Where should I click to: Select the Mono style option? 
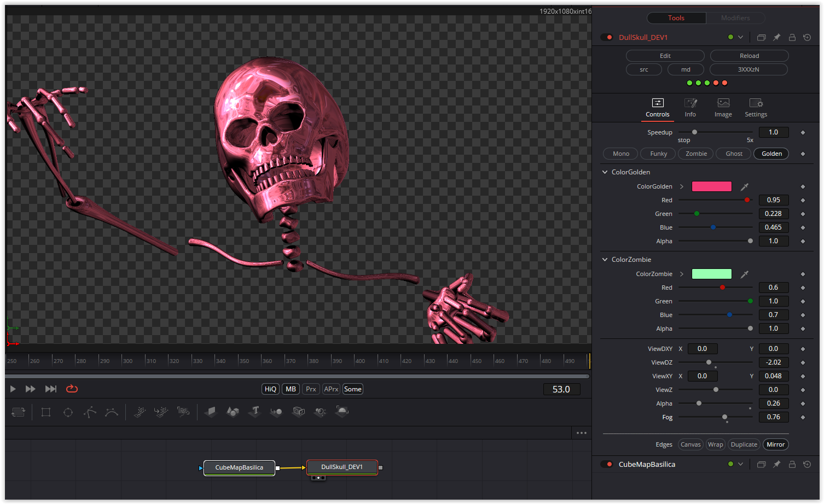tap(620, 154)
